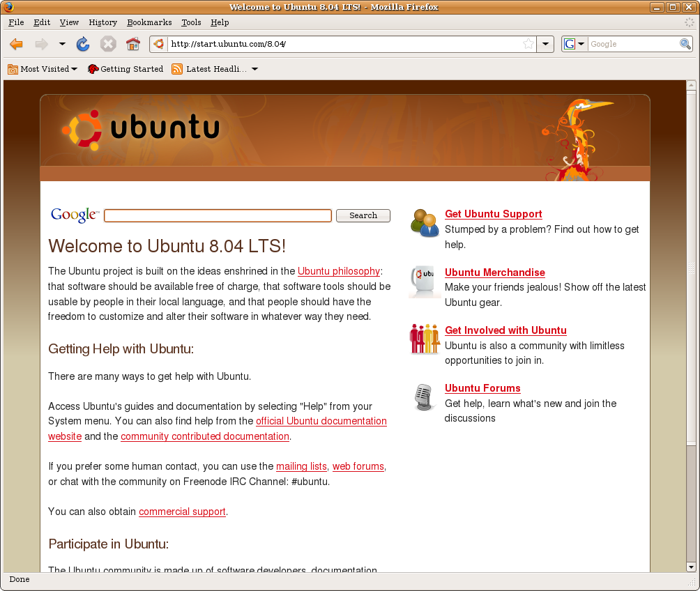Click the Getting Started bookmark icon
700x591 pixels.
point(93,69)
